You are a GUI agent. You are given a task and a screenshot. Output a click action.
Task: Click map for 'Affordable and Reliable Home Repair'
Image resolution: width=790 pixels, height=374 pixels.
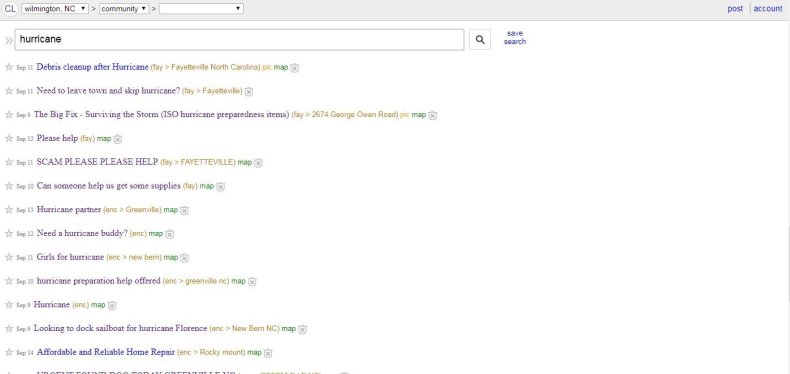click(x=254, y=352)
